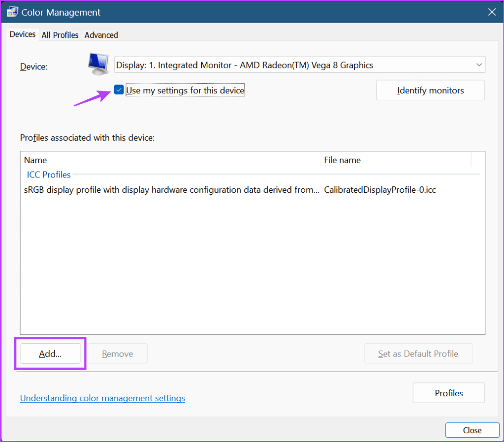Open Understanding color management settings link
Image resolution: width=504 pixels, height=442 pixels.
pyautogui.click(x=102, y=398)
